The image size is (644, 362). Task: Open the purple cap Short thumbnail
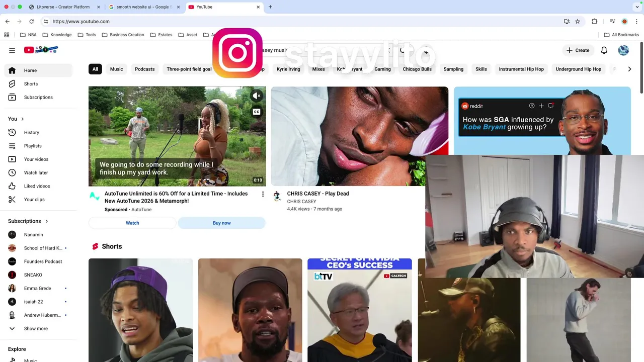(x=140, y=310)
